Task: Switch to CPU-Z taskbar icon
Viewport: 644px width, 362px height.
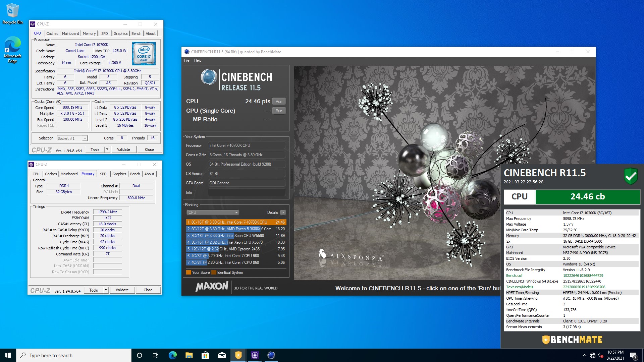Action: click(x=255, y=355)
